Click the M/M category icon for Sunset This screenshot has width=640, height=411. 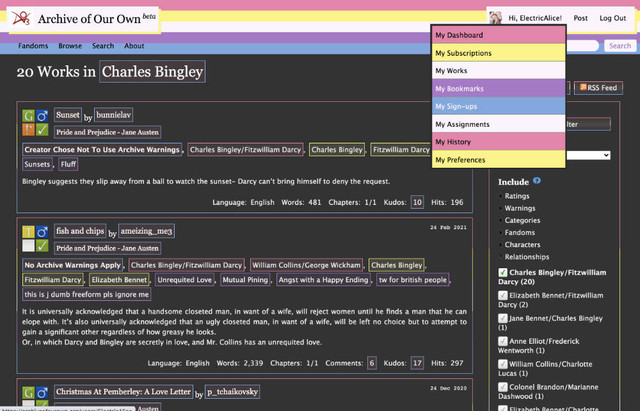coord(42,116)
